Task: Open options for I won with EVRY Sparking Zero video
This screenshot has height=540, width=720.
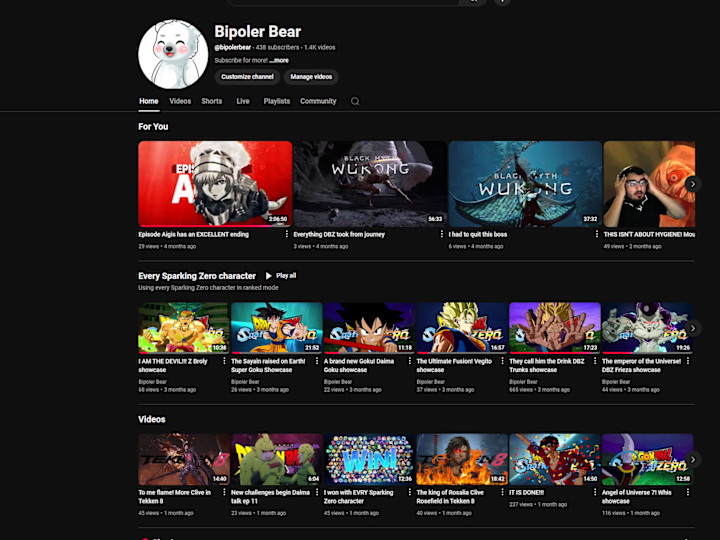Action: pos(410,492)
